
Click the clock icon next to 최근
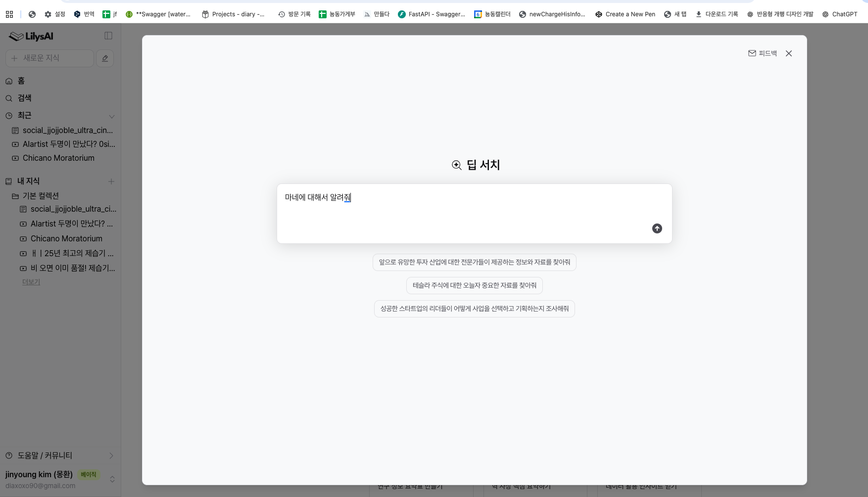(x=9, y=115)
